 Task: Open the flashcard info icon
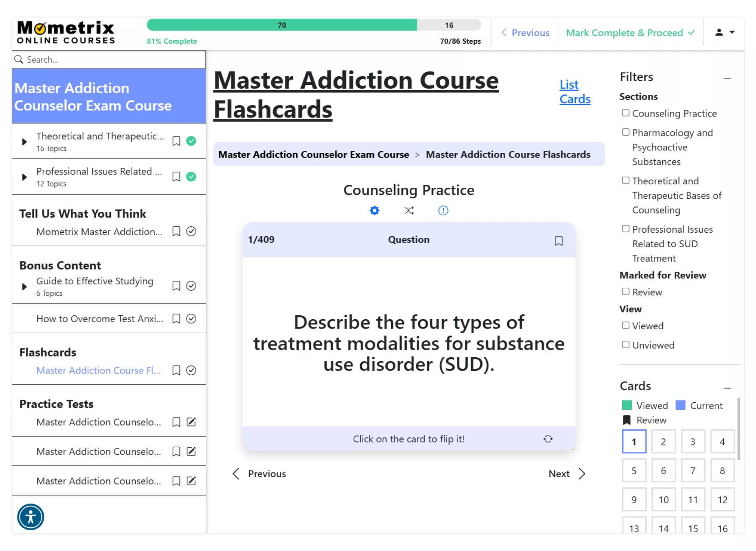tap(443, 211)
